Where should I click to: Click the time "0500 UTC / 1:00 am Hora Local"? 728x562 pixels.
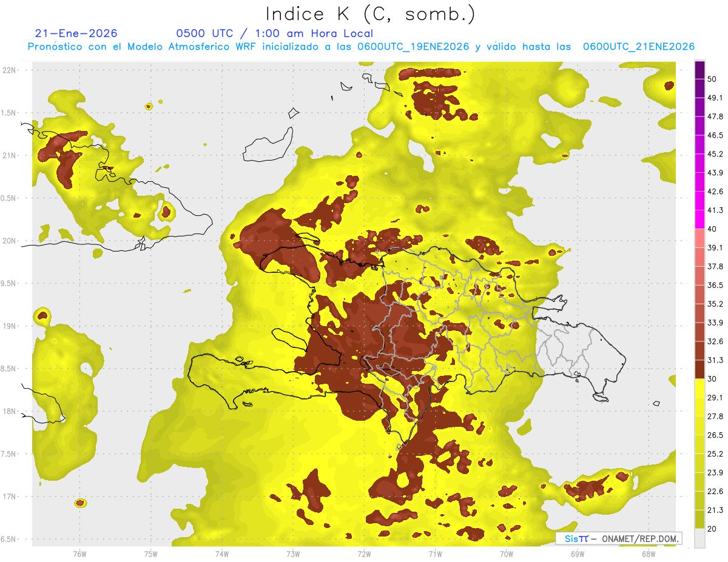pos(274,33)
